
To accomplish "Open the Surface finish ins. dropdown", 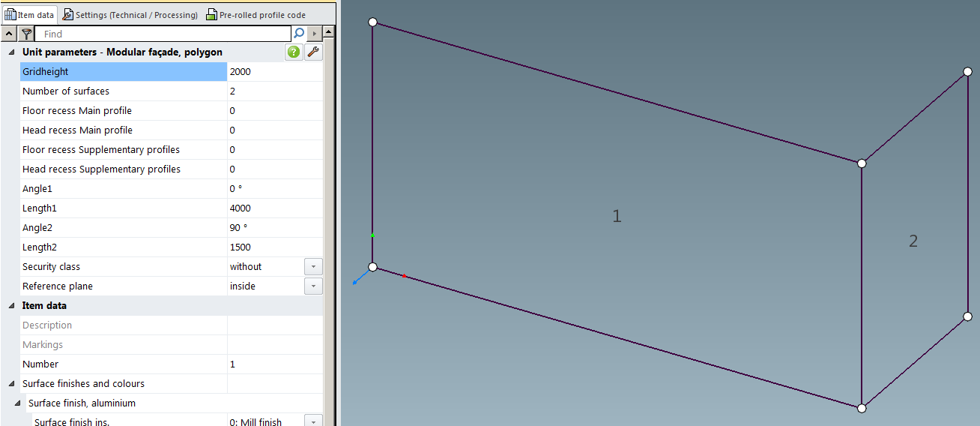I will click(x=313, y=421).
